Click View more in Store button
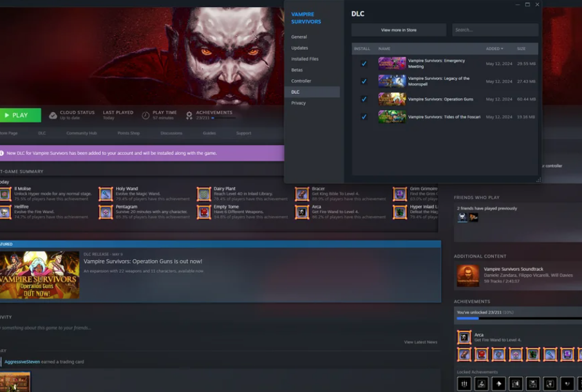This screenshot has height=392, width=582. (399, 30)
